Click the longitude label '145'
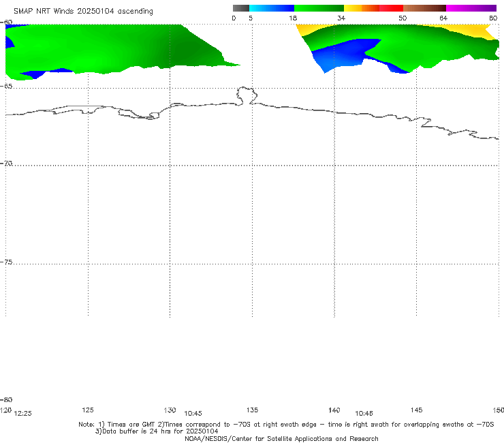The width and height of the screenshot is (504, 443). coord(417,410)
